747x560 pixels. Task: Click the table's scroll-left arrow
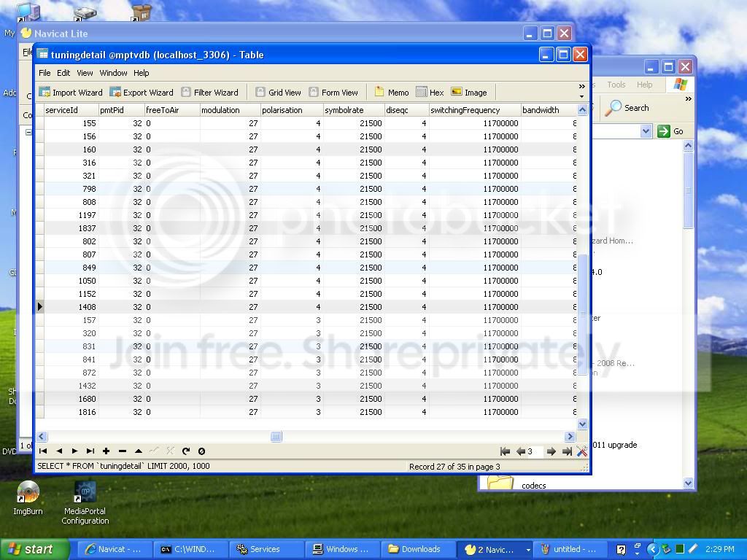click(42, 436)
